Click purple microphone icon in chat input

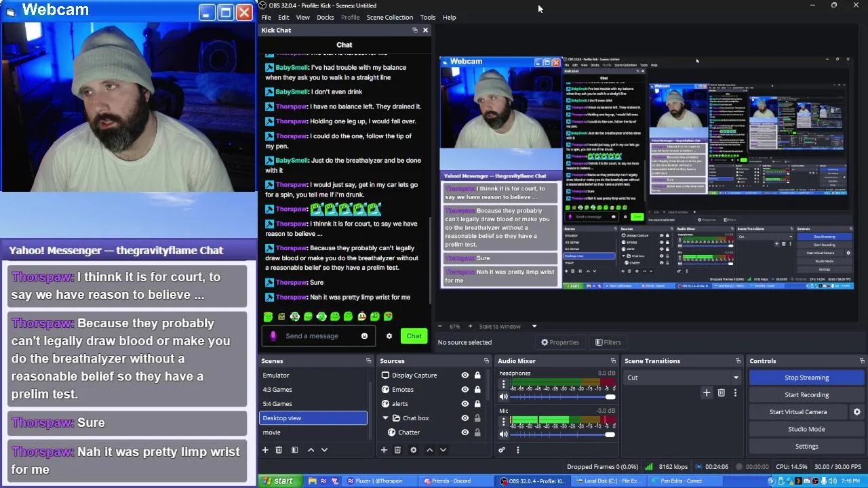(273, 336)
